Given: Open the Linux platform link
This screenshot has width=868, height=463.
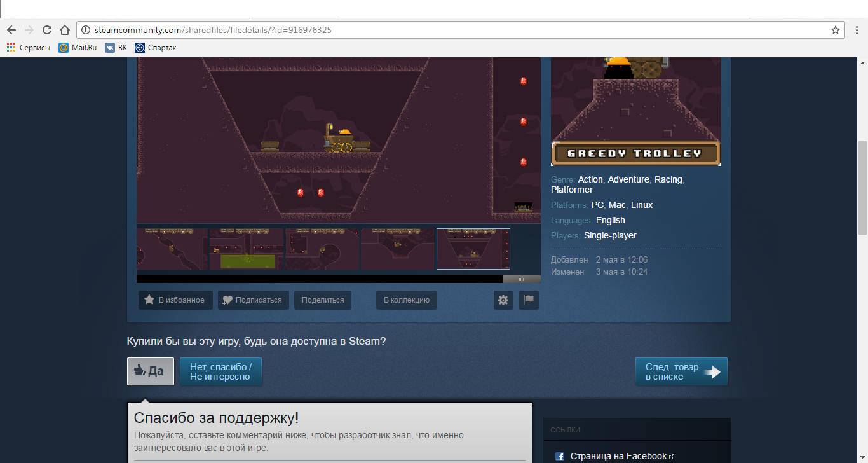Looking at the screenshot, I should pyautogui.click(x=642, y=205).
